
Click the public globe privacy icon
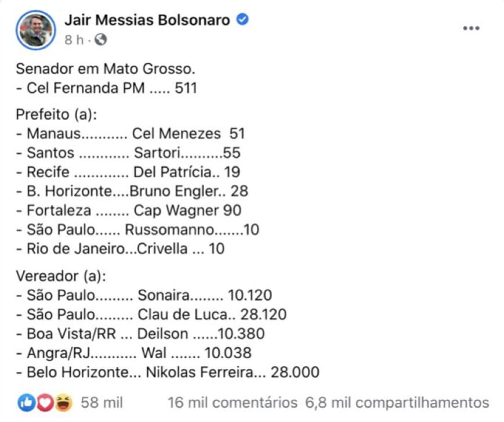[x=100, y=40]
